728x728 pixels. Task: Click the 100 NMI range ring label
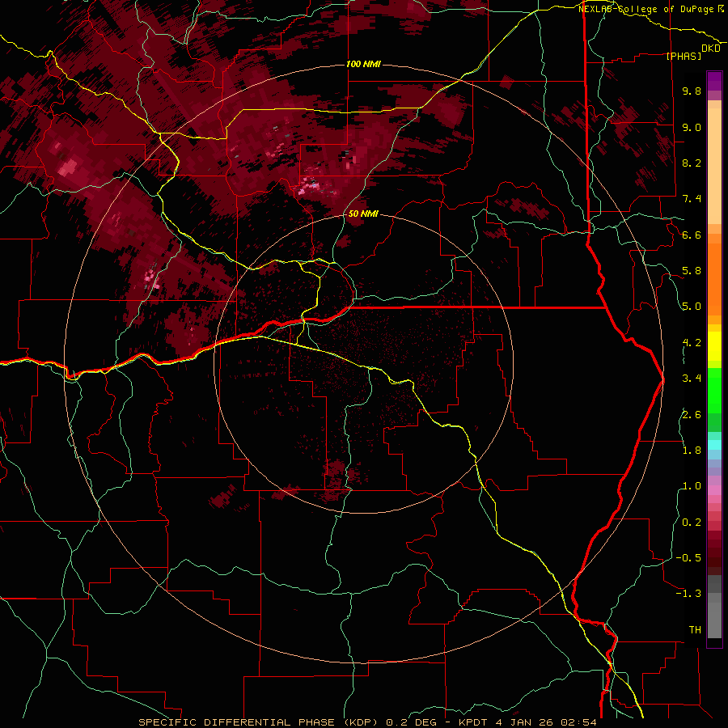click(x=363, y=64)
